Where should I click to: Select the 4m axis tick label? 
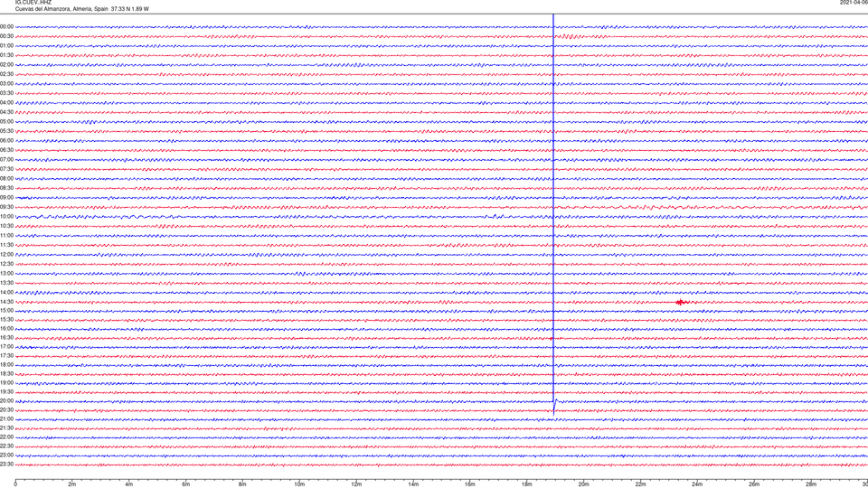129,484
